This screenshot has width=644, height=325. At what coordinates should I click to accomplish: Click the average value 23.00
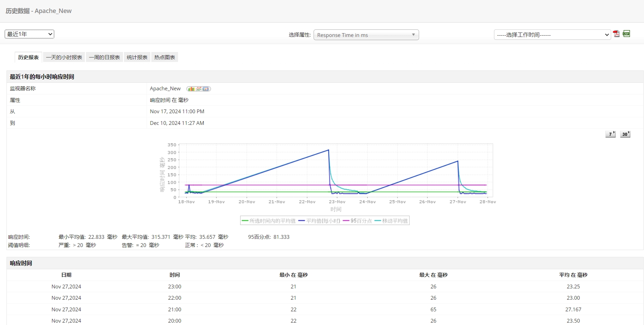[x=573, y=298]
